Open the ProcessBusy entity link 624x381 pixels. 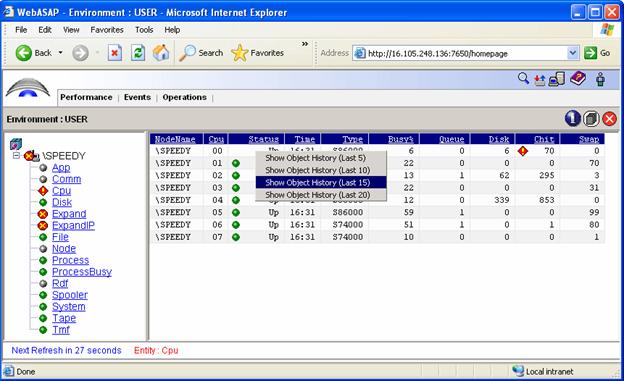(x=82, y=272)
